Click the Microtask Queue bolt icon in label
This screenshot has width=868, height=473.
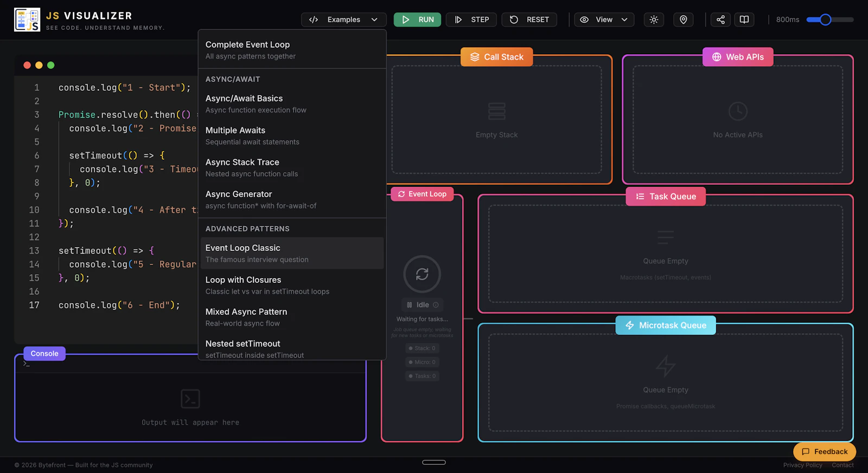[630, 325]
